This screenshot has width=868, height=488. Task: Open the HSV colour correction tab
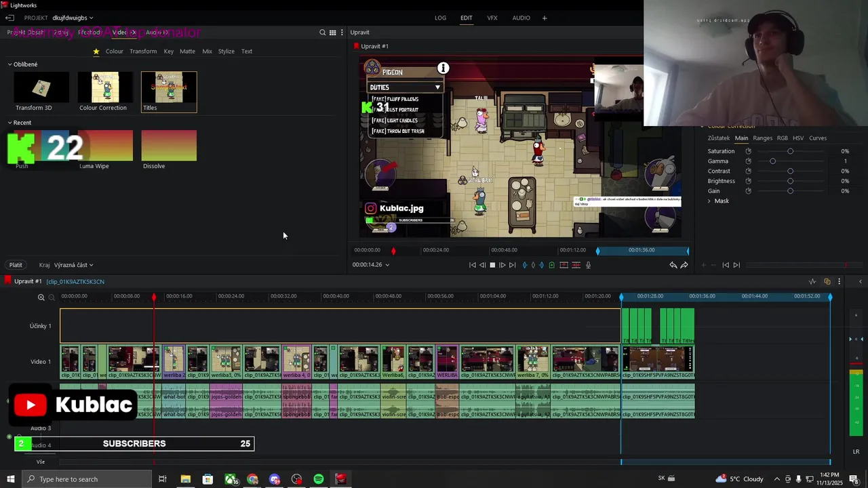(x=798, y=138)
